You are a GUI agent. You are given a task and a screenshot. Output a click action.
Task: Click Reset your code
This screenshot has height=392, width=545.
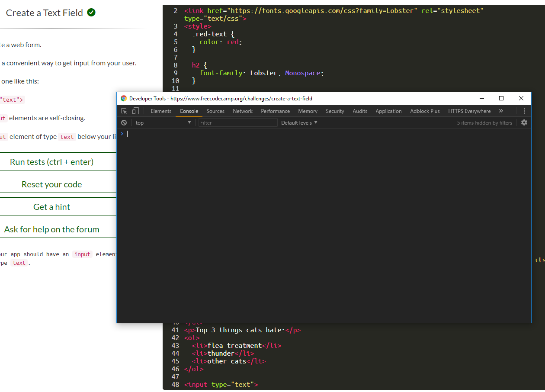coord(52,184)
